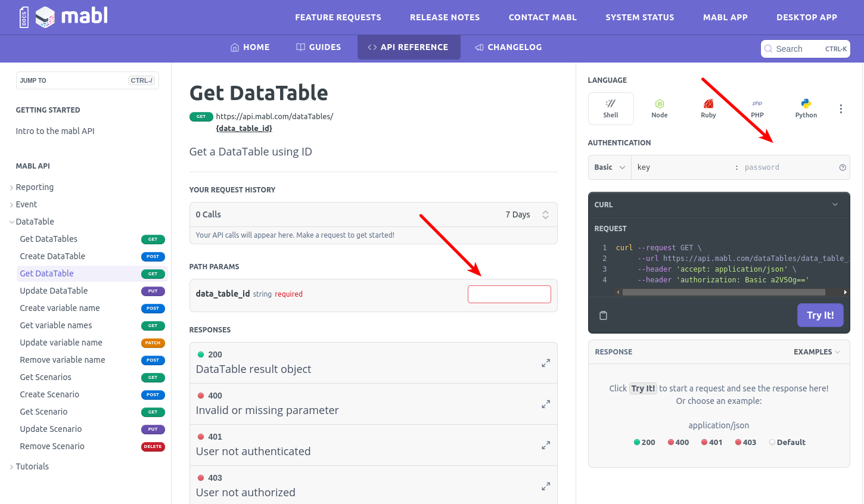Open the Guides tab

[319, 47]
